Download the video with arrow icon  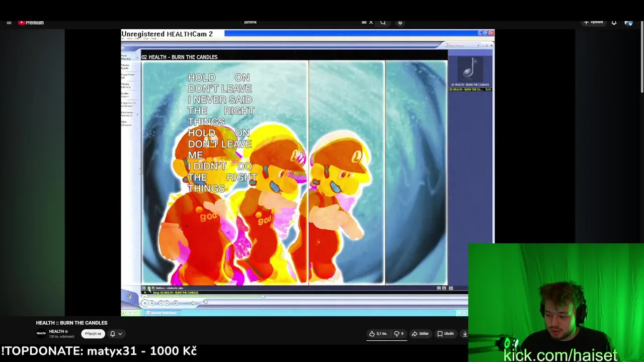[x=464, y=333]
